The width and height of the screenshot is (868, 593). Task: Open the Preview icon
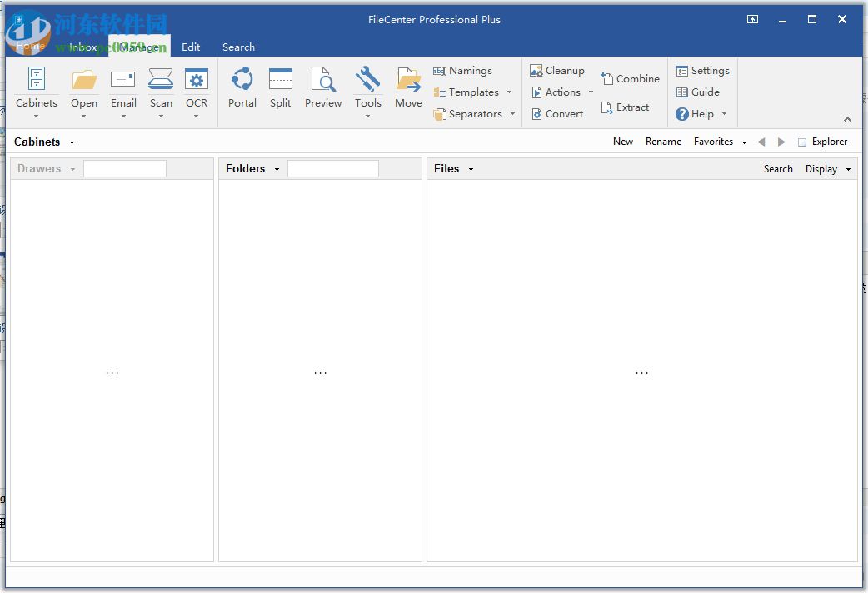click(323, 81)
